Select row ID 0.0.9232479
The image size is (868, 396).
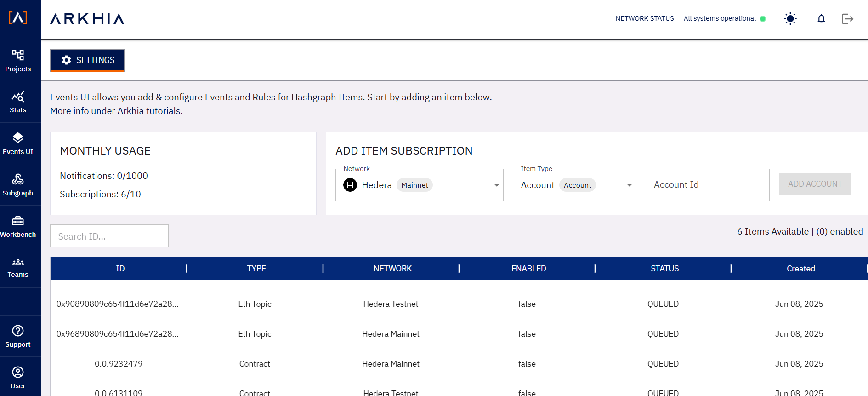coord(119,364)
